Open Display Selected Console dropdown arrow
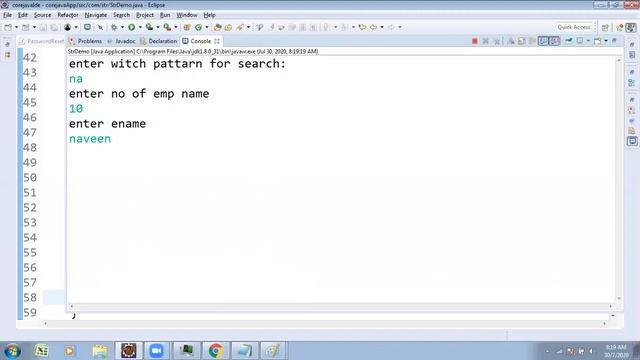This screenshot has width=640, height=360. point(588,41)
